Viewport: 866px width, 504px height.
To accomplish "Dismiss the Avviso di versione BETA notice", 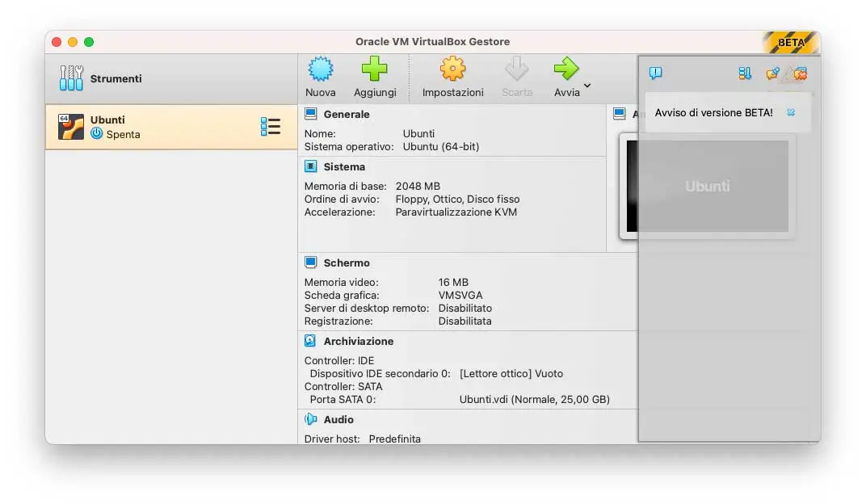I will [x=790, y=113].
